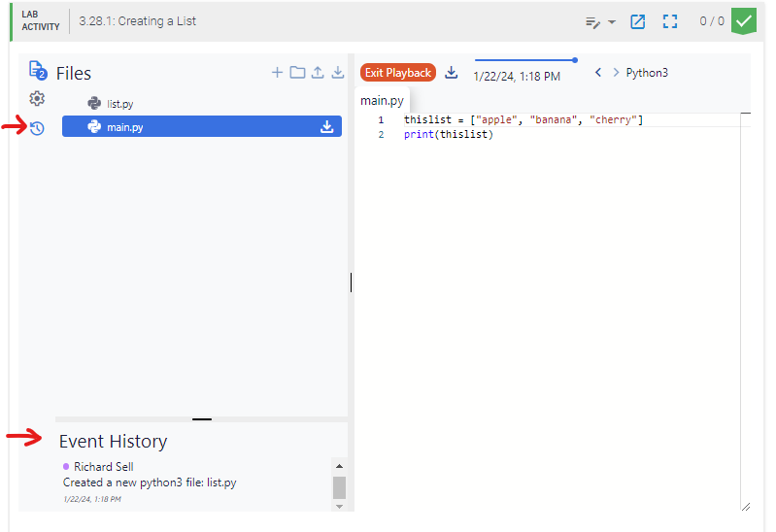The width and height of the screenshot is (776, 532).
Task: Enter fullscreen mode for the lab
Action: pos(669,21)
